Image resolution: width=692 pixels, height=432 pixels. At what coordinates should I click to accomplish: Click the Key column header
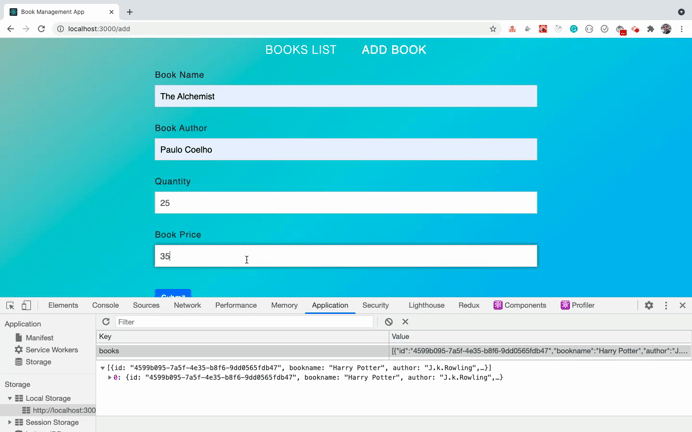tap(242, 337)
